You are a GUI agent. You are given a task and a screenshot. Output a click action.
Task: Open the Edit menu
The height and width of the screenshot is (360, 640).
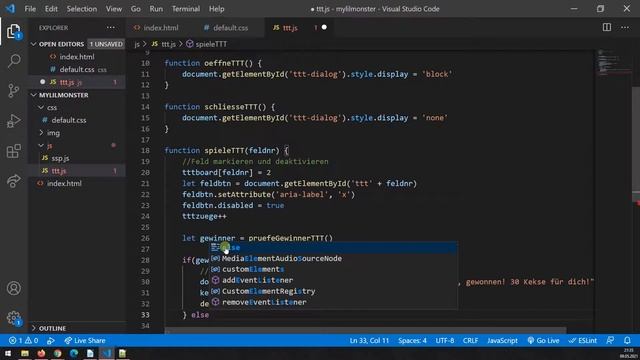(x=51, y=9)
